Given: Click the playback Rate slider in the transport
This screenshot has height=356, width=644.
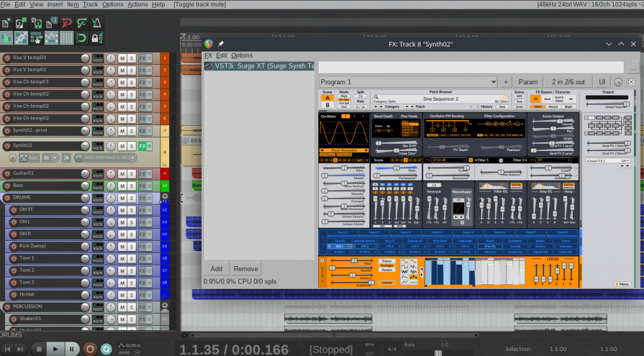Looking at the screenshot, I should tap(438, 352).
